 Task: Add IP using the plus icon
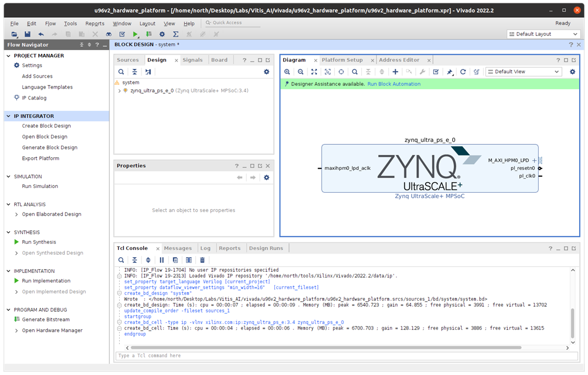pyautogui.click(x=395, y=72)
